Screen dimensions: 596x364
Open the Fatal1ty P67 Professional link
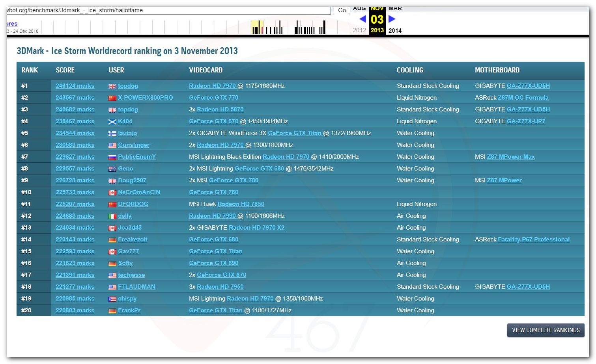pyautogui.click(x=534, y=240)
